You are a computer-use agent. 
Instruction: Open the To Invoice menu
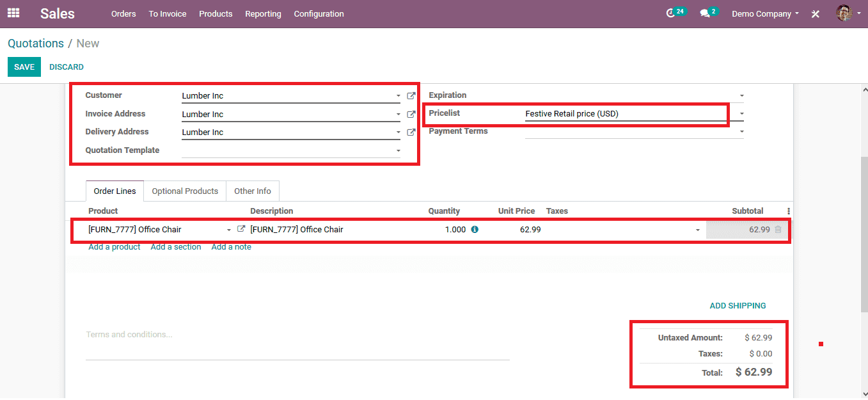click(168, 13)
